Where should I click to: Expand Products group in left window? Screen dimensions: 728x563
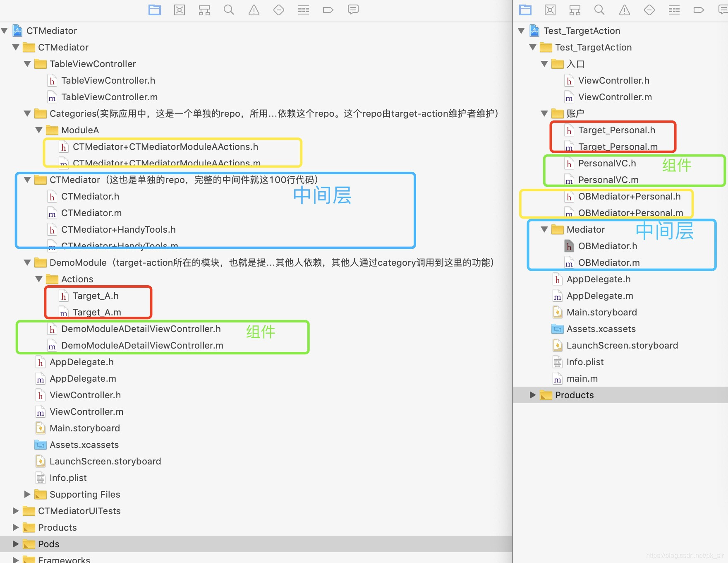16,527
